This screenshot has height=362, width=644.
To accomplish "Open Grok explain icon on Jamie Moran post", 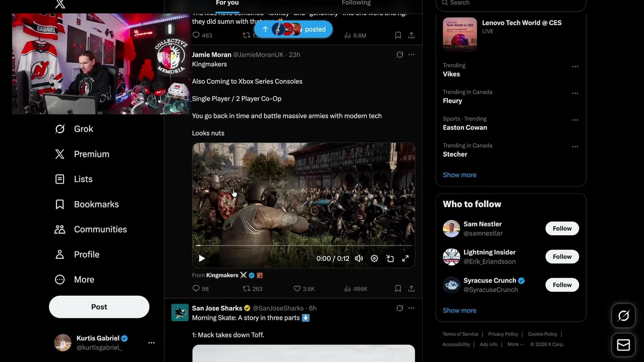I will (399, 54).
